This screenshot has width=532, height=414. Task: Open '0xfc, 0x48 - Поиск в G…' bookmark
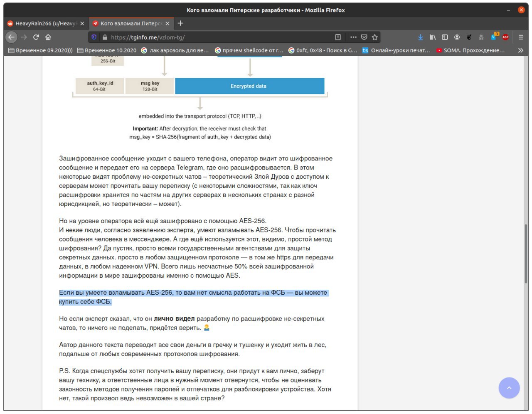point(323,50)
